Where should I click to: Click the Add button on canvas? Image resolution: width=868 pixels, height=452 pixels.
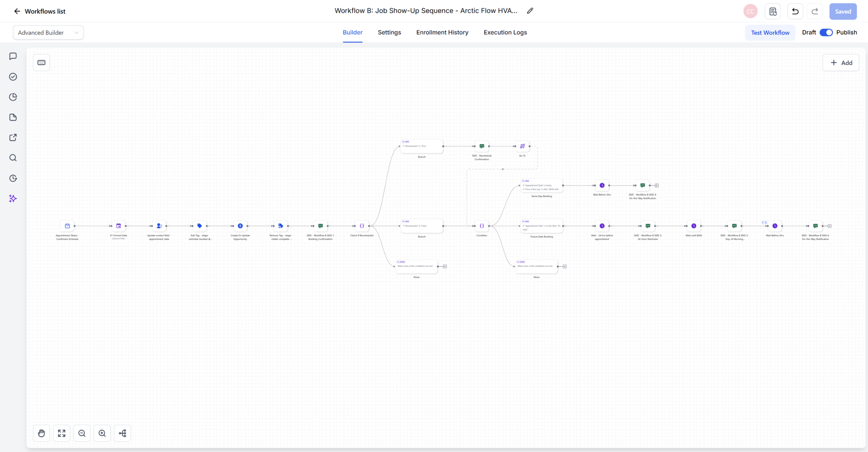(x=841, y=63)
